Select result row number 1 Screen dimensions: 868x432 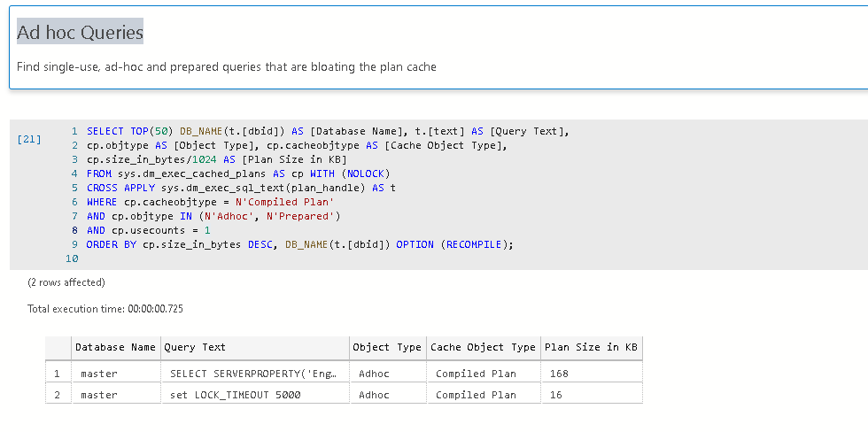click(57, 374)
